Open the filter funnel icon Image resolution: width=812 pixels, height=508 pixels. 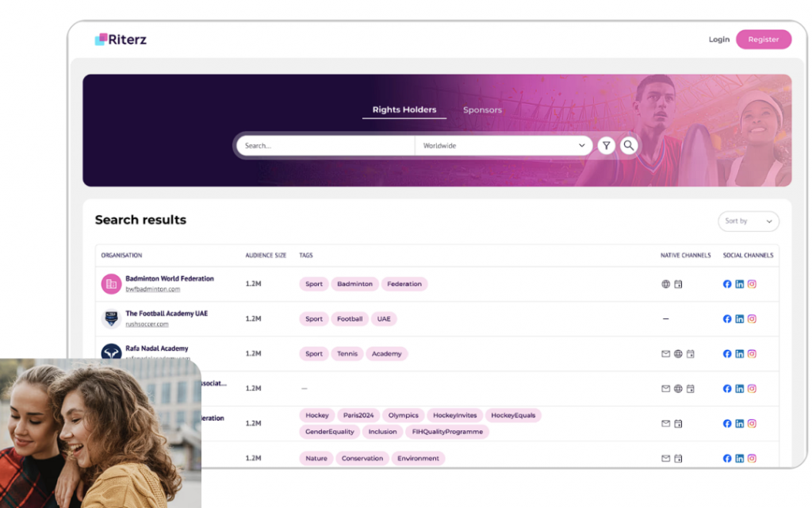point(607,146)
